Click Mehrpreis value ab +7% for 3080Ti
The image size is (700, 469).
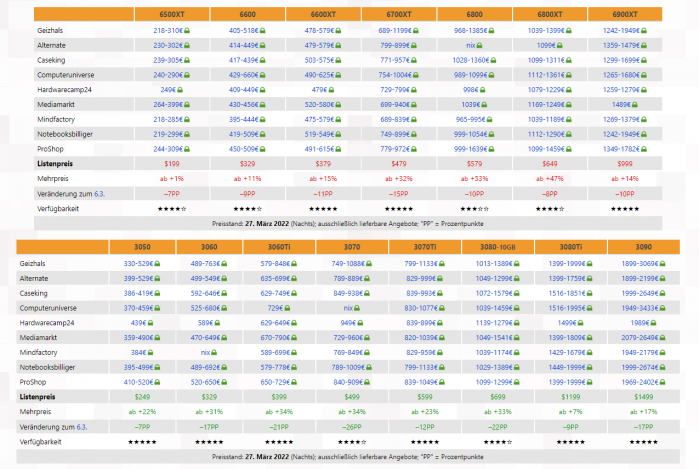pyautogui.click(x=571, y=412)
